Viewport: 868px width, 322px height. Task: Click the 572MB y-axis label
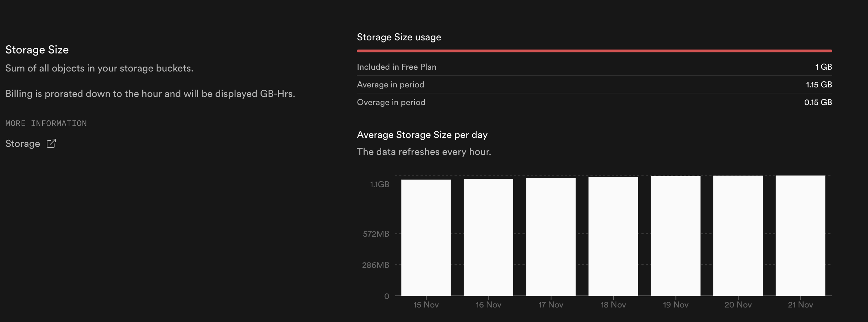(376, 234)
